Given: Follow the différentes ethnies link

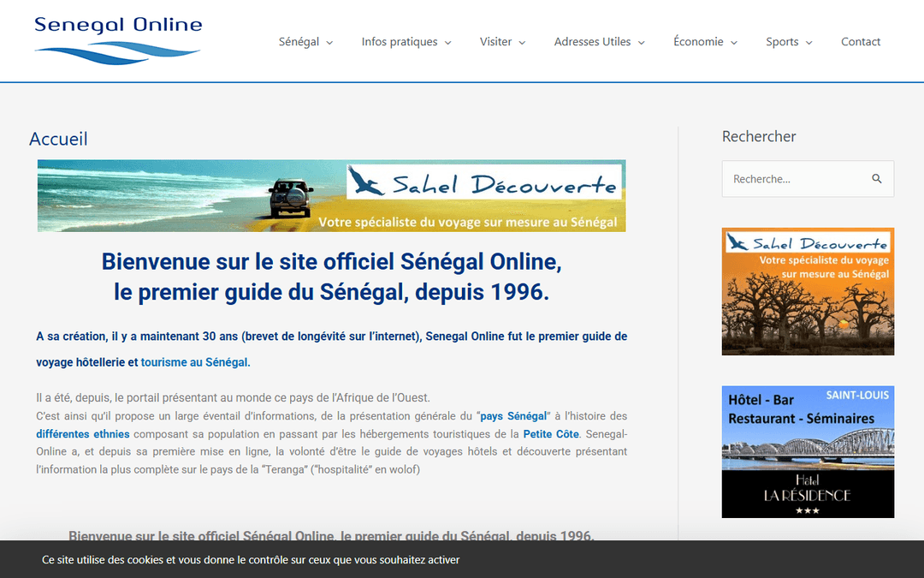Looking at the screenshot, I should [x=82, y=434].
